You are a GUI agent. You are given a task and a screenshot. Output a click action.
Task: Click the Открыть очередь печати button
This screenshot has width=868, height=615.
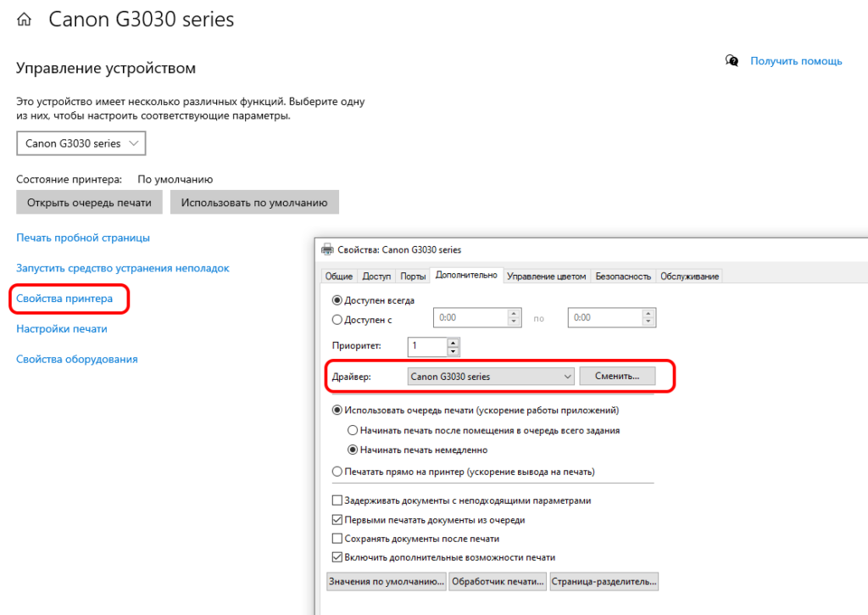click(89, 203)
